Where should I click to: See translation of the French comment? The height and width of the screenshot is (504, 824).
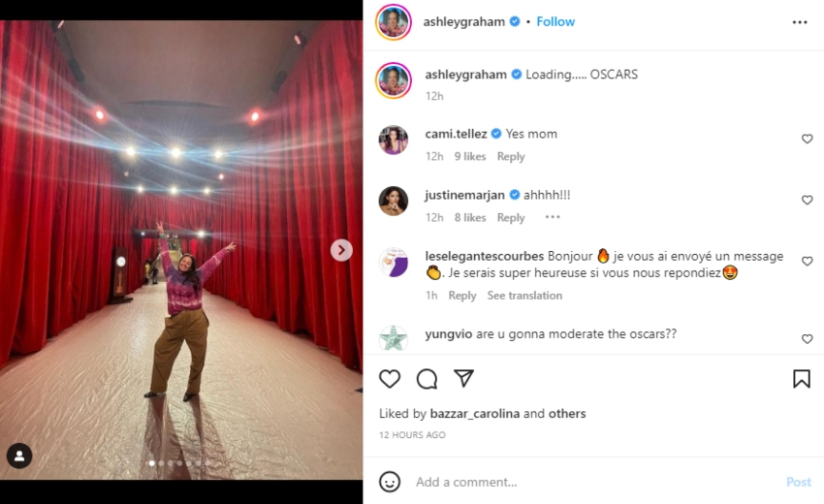tap(524, 296)
